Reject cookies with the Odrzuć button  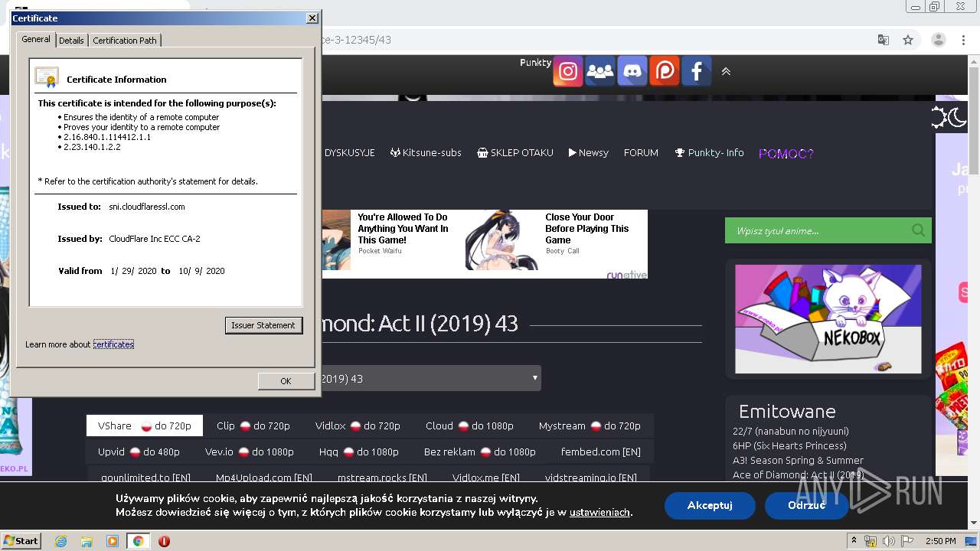tap(806, 505)
